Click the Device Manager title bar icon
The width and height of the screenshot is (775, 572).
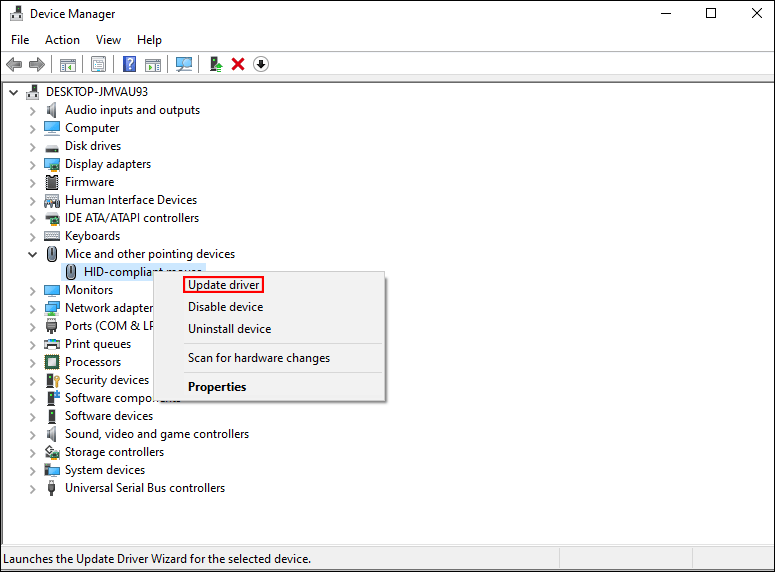point(16,13)
